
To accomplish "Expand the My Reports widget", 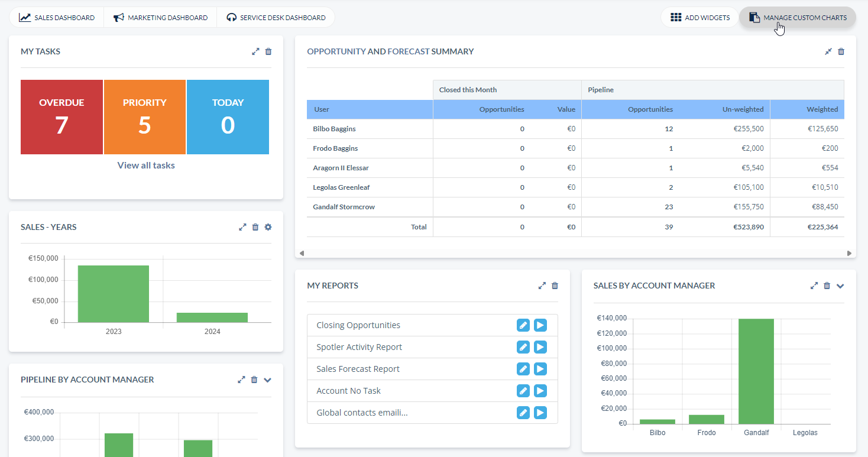I will pyautogui.click(x=542, y=286).
